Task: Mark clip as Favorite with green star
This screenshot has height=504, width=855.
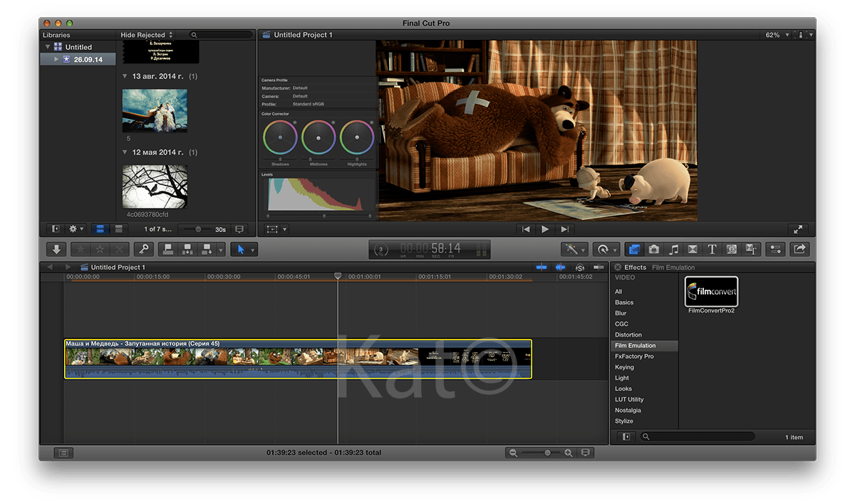Action: point(81,249)
